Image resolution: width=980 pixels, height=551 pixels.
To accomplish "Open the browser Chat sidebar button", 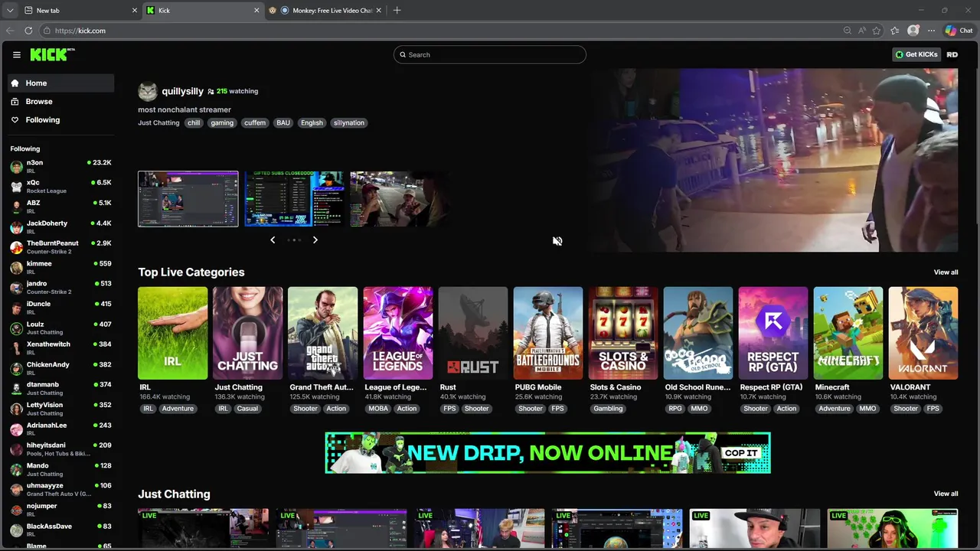I will (959, 31).
